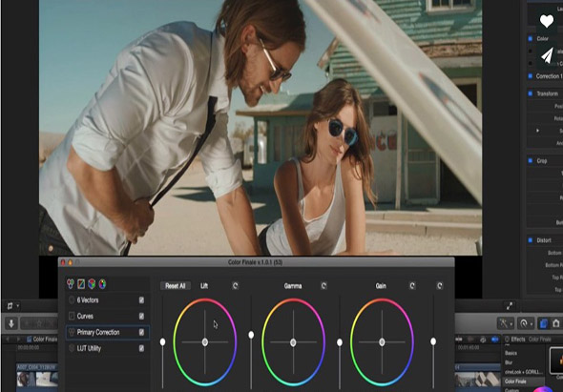Select the Primary Correction layer row
The image size is (563, 392).
coord(108,332)
